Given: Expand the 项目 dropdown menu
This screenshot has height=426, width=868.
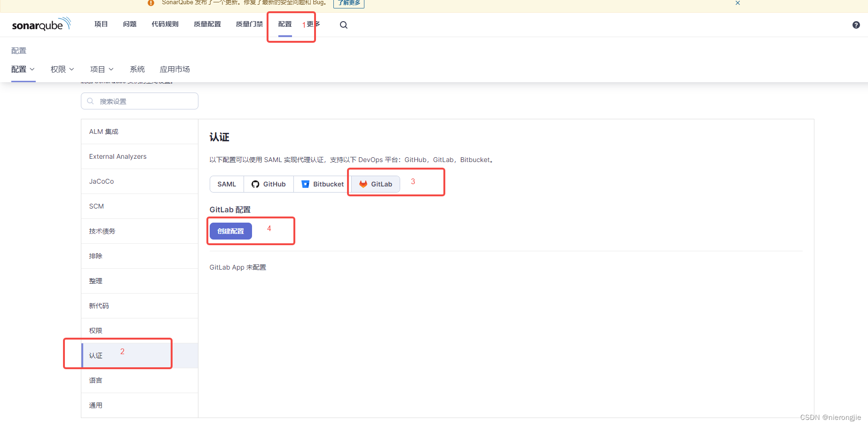Looking at the screenshot, I should pyautogui.click(x=102, y=69).
